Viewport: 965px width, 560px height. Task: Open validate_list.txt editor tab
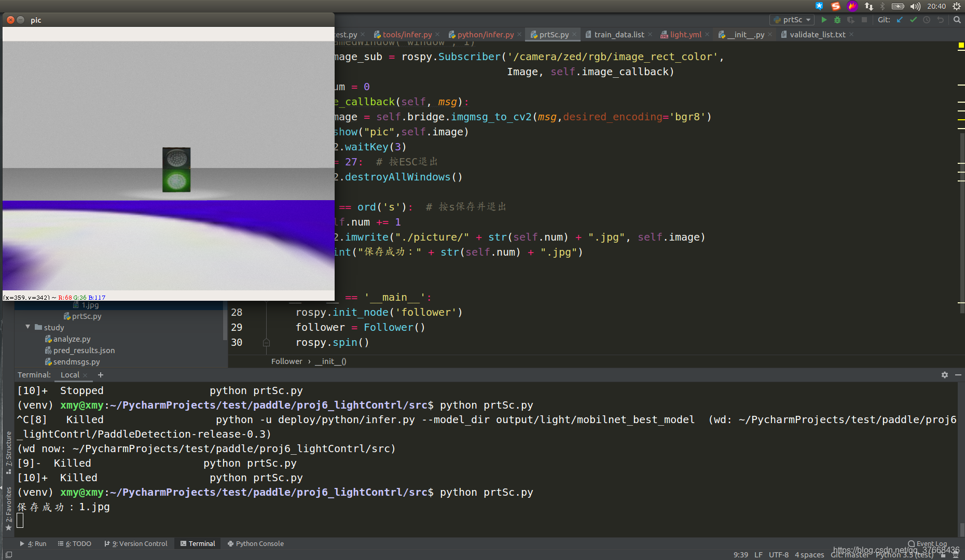[x=817, y=35]
